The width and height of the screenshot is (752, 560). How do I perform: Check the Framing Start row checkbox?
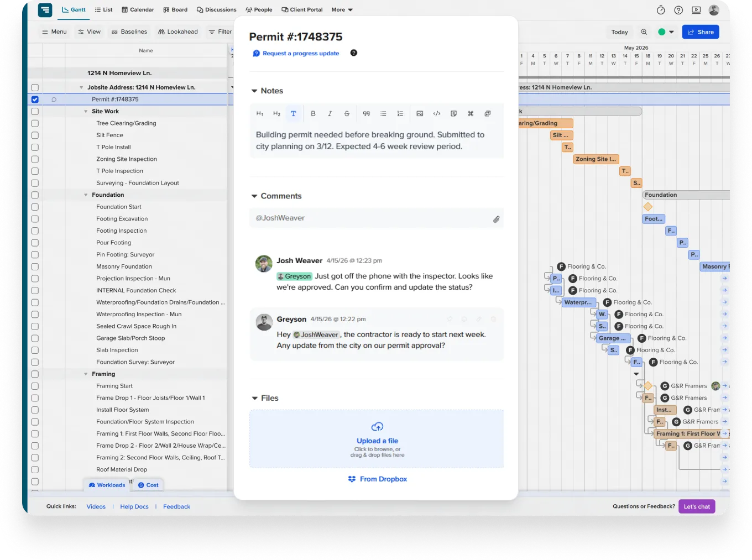[x=35, y=386]
